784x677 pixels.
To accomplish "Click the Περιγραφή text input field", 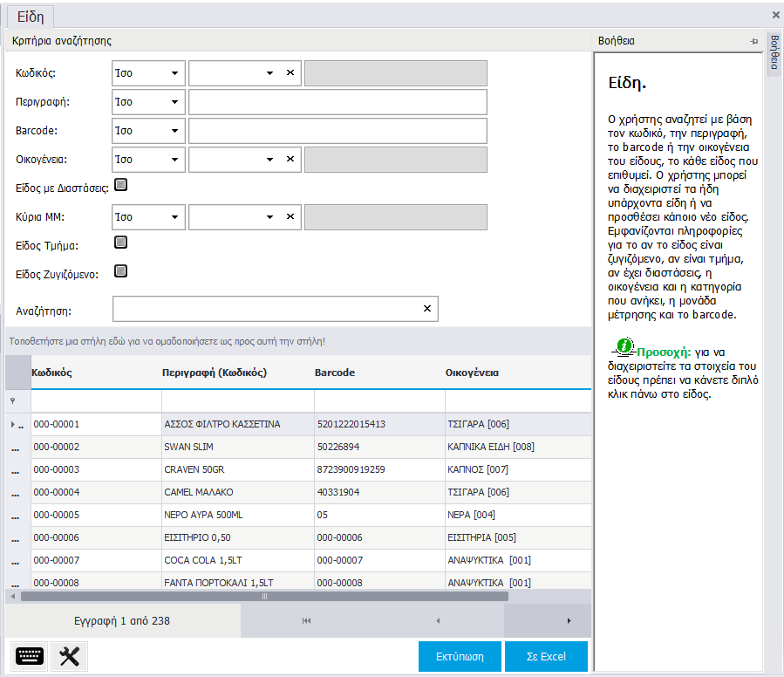I will point(337,102).
